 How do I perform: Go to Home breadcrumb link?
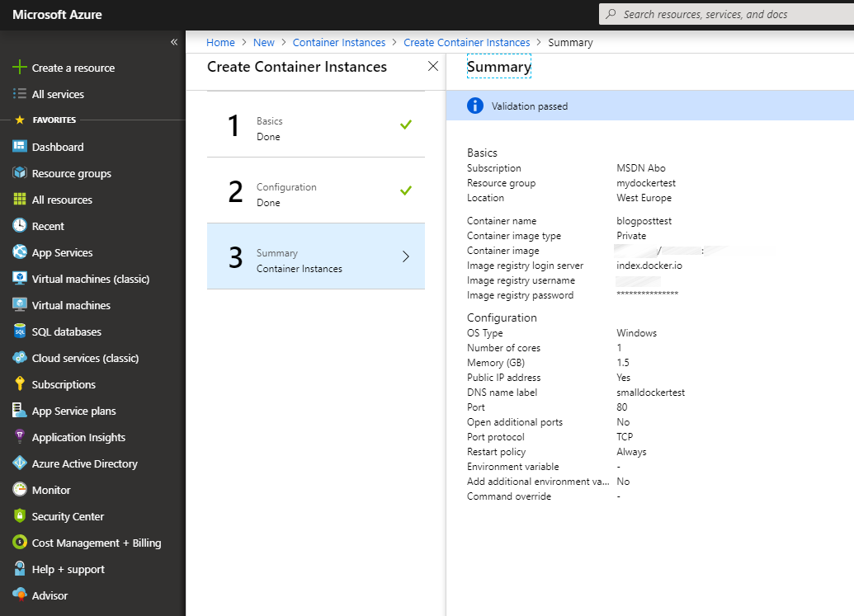(x=220, y=42)
